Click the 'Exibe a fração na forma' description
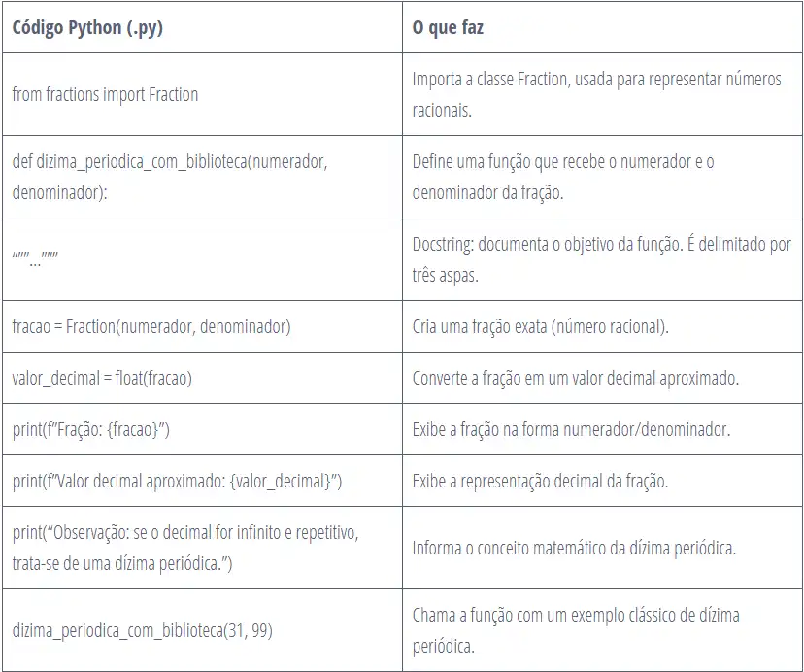The image size is (804, 672). click(571, 429)
